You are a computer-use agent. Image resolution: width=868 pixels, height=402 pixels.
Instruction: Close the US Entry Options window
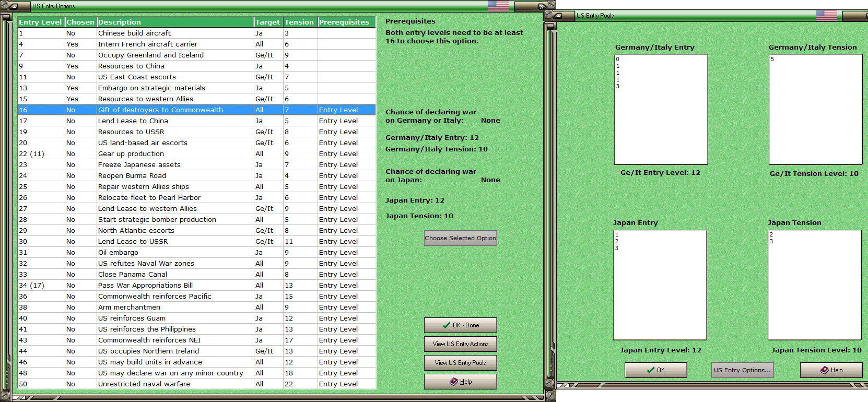pos(542,6)
